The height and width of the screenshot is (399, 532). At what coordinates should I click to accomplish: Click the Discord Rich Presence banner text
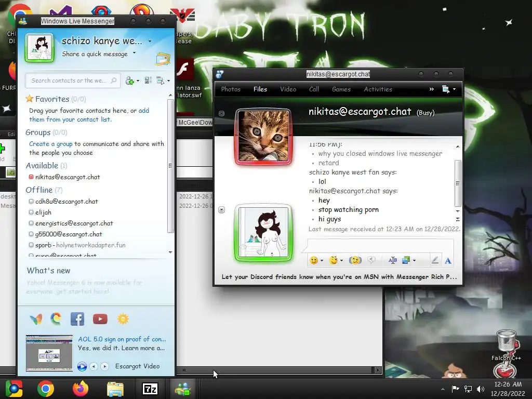[339, 277]
